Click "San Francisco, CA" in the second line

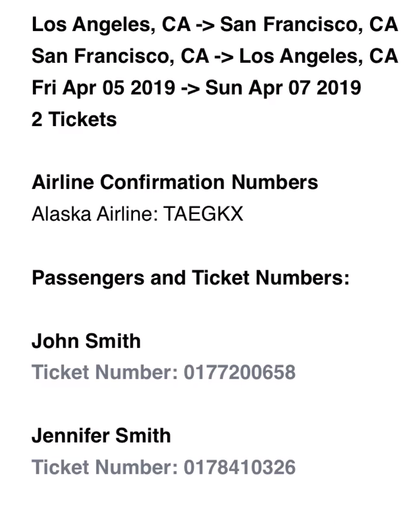pos(120,57)
